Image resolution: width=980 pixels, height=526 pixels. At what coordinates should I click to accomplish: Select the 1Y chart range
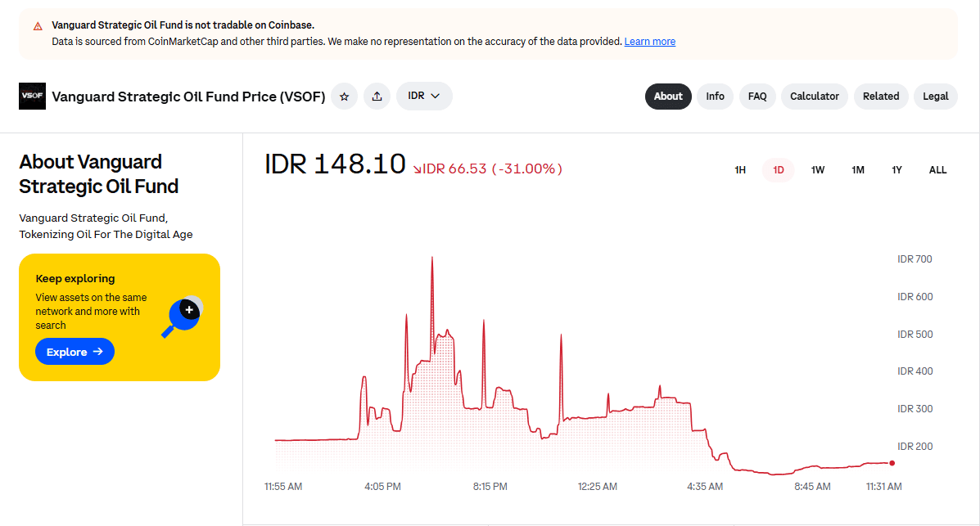[x=896, y=170]
